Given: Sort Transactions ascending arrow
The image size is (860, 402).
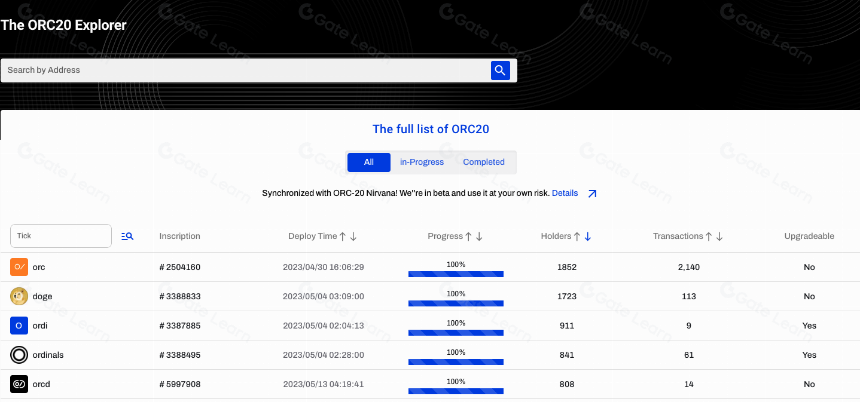Looking at the screenshot, I should tap(709, 236).
